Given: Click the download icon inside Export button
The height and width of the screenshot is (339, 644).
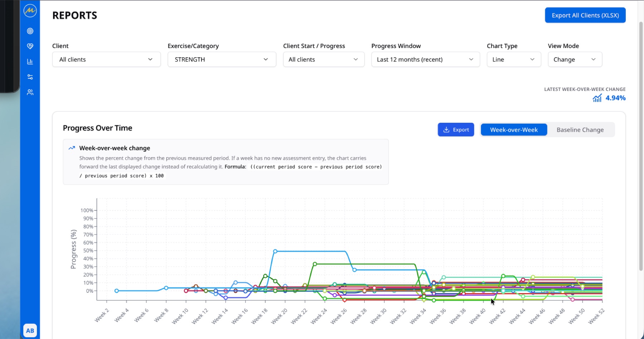Looking at the screenshot, I should tap(446, 130).
